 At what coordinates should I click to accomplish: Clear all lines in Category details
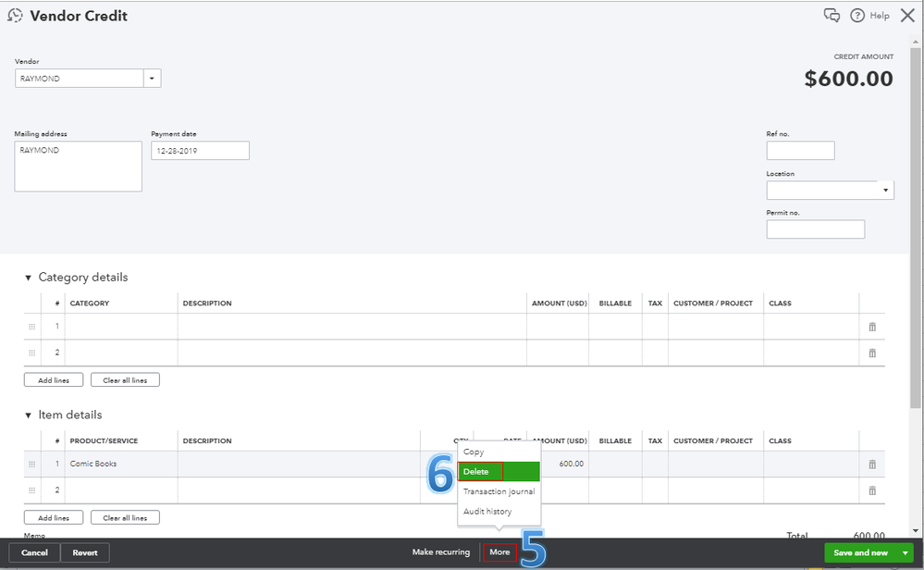pyautogui.click(x=125, y=380)
